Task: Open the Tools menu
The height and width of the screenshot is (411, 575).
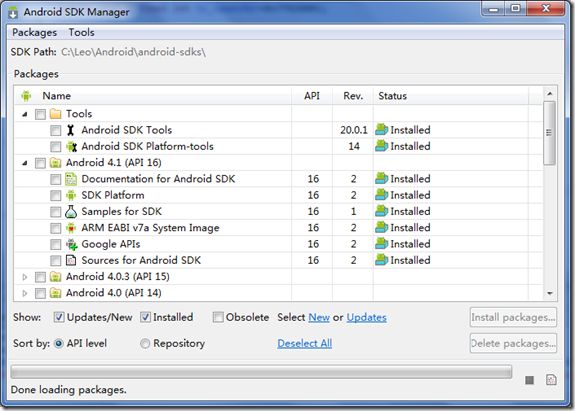Action: pyautogui.click(x=81, y=33)
